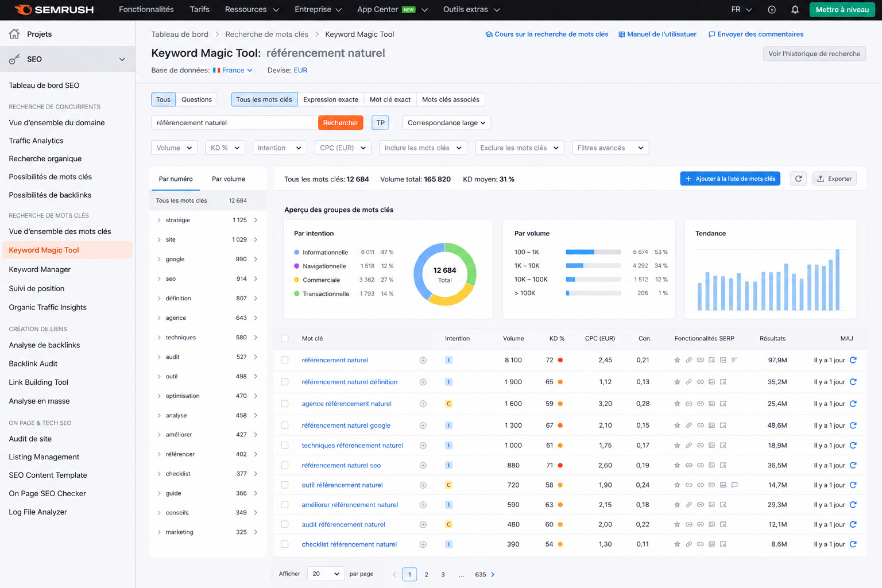Switch groups to Par volume tab
The height and width of the screenshot is (588, 882).
(x=229, y=179)
